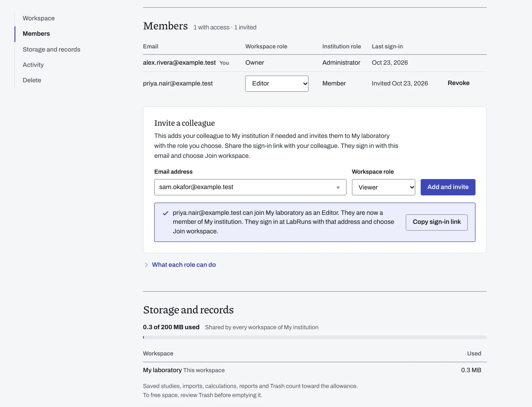Image resolution: width=532 pixels, height=407 pixels.
Task: Open the Viewer workspace role dropdown
Action: tap(383, 187)
